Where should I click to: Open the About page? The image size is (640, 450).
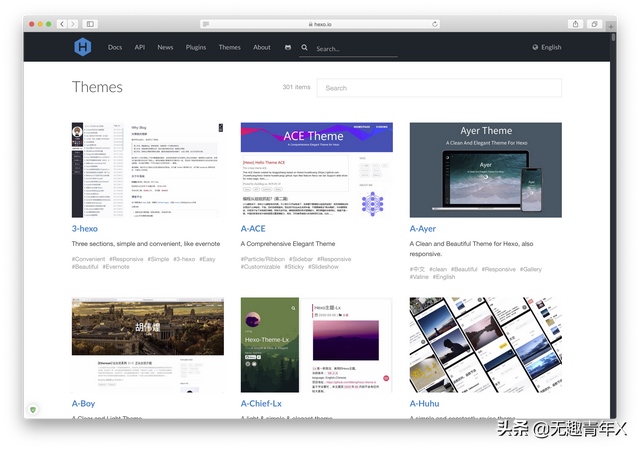[262, 47]
